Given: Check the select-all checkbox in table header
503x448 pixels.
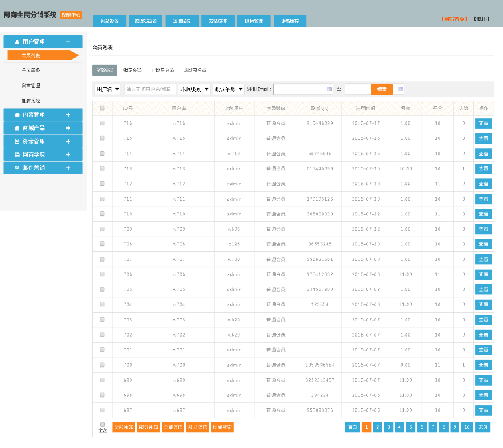Looking at the screenshot, I should coord(102,108).
